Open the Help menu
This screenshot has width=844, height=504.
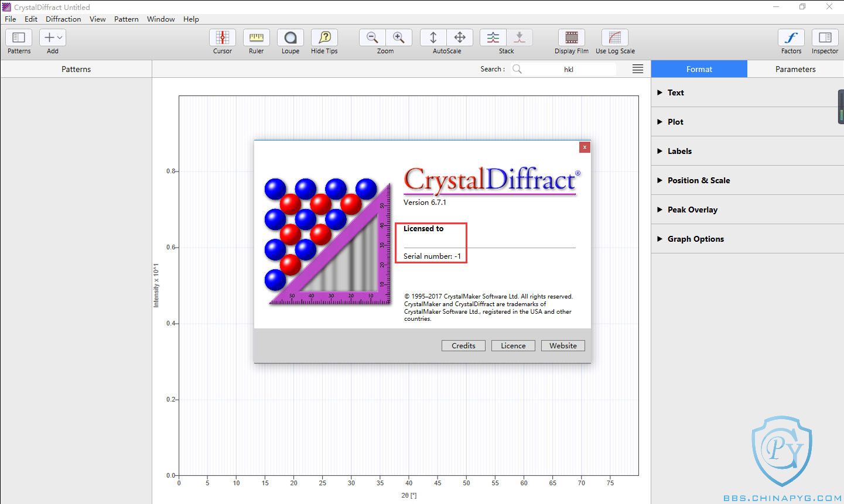tap(191, 19)
